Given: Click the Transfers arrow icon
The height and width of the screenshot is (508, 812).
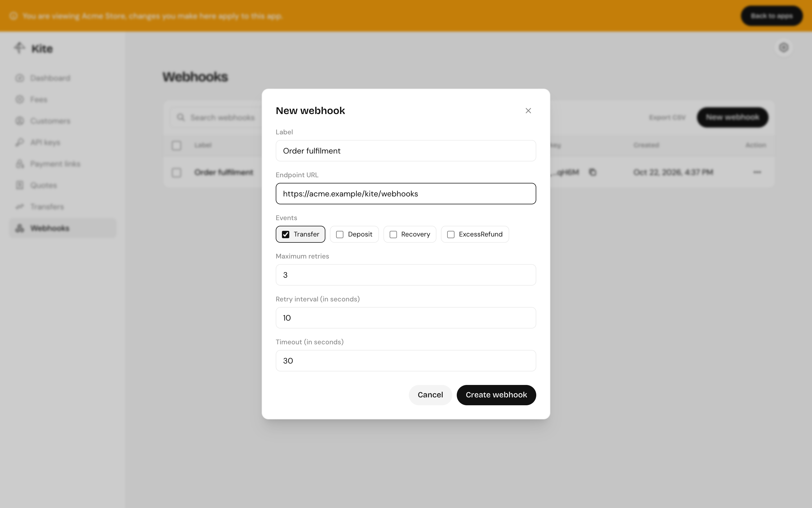Looking at the screenshot, I should click(20, 207).
